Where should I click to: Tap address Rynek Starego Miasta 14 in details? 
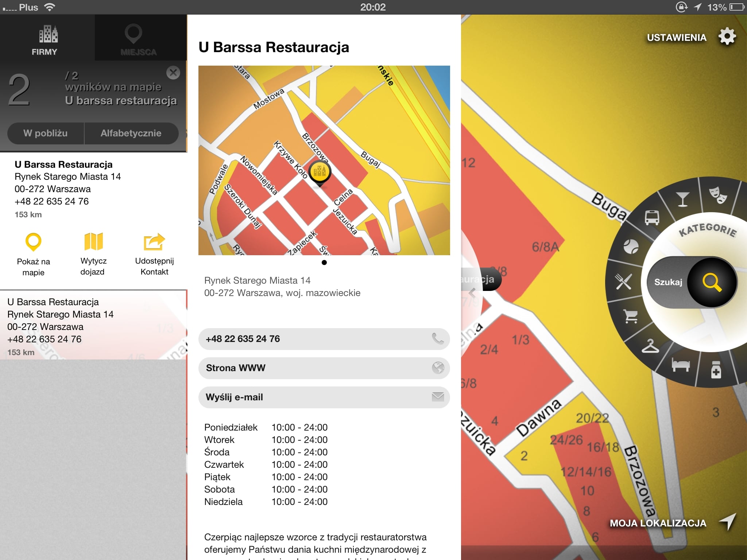coord(257,280)
